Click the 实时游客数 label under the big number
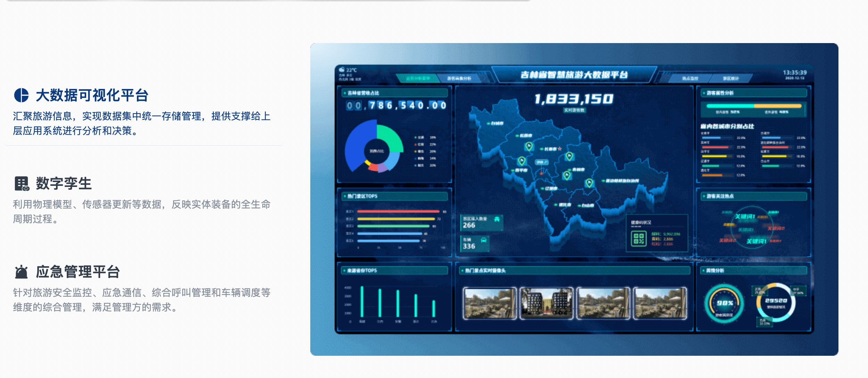Screen dimensions: 868x378 pos(574,110)
